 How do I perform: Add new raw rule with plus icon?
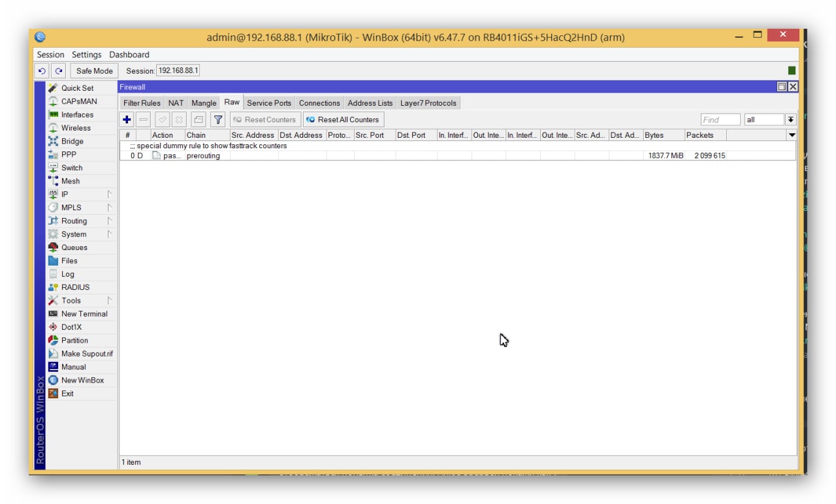pyautogui.click(x=127, y=119)
